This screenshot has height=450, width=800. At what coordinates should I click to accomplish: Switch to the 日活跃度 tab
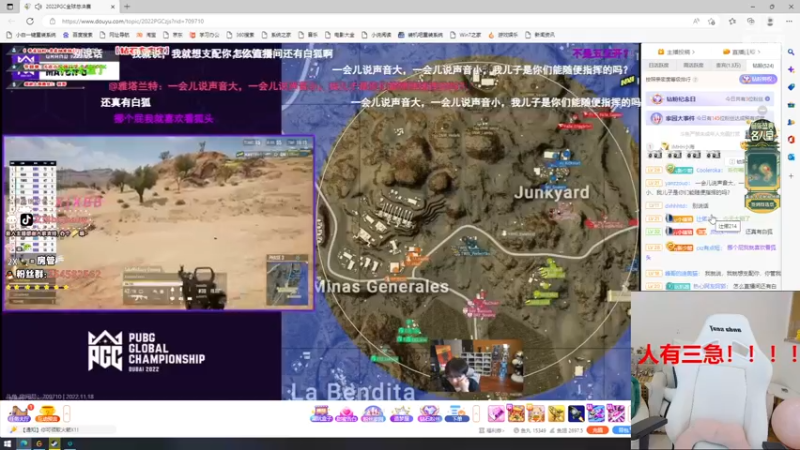tap(659, 65)
